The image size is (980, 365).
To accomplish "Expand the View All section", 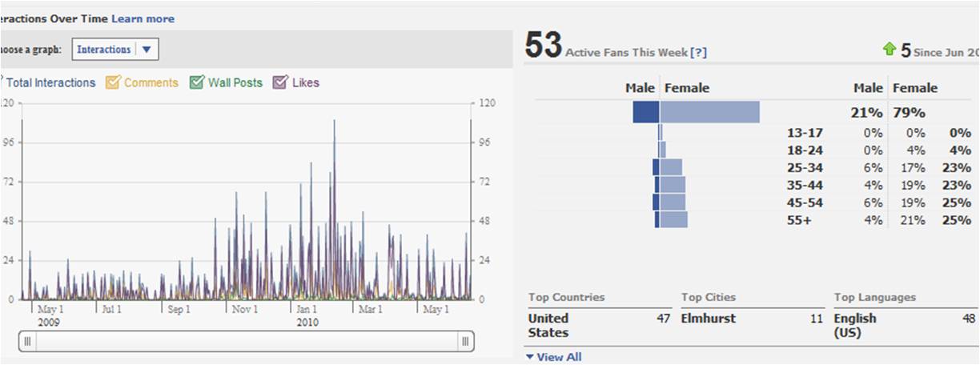I will (x=554, y=357).
